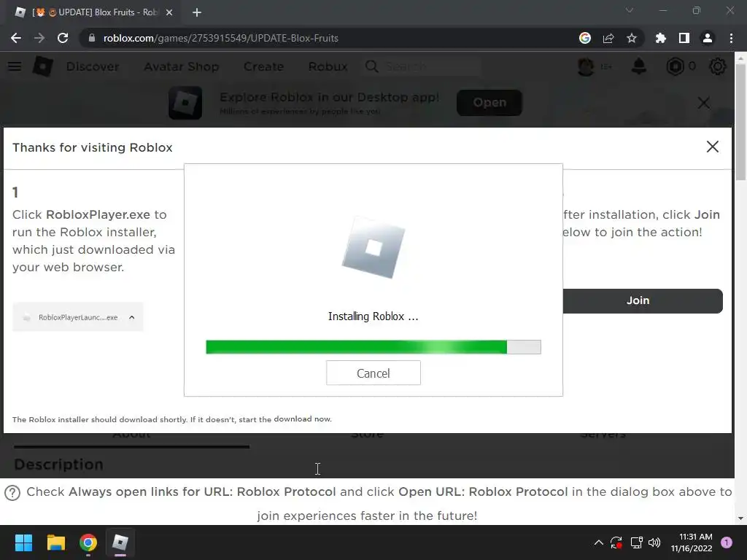747x560 pixels.
Task: Click the sync tray icon
Action: (616, 542)
